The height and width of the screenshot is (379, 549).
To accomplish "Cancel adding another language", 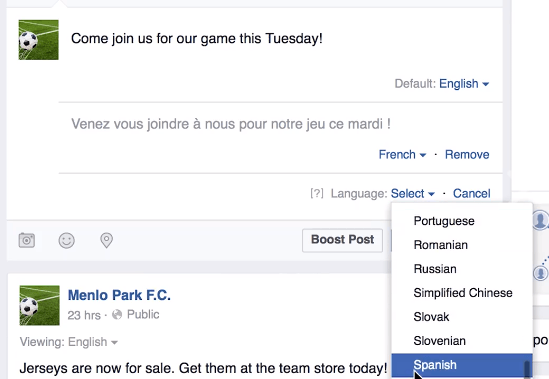I will [472, 193].
